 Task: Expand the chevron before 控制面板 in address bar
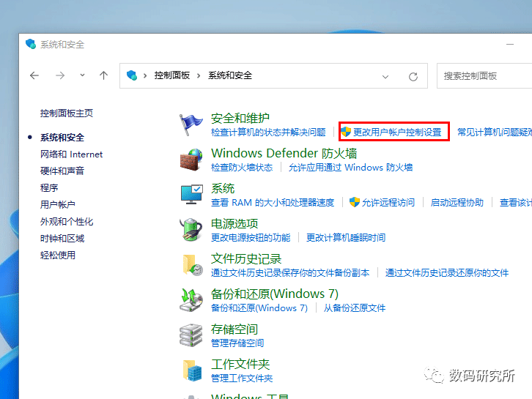145,75
